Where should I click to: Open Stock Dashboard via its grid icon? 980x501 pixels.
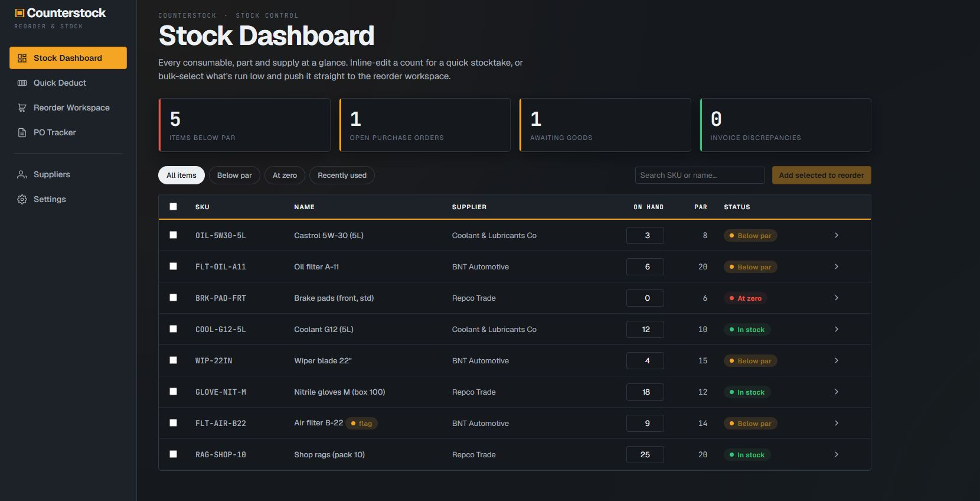click(22, 58)
